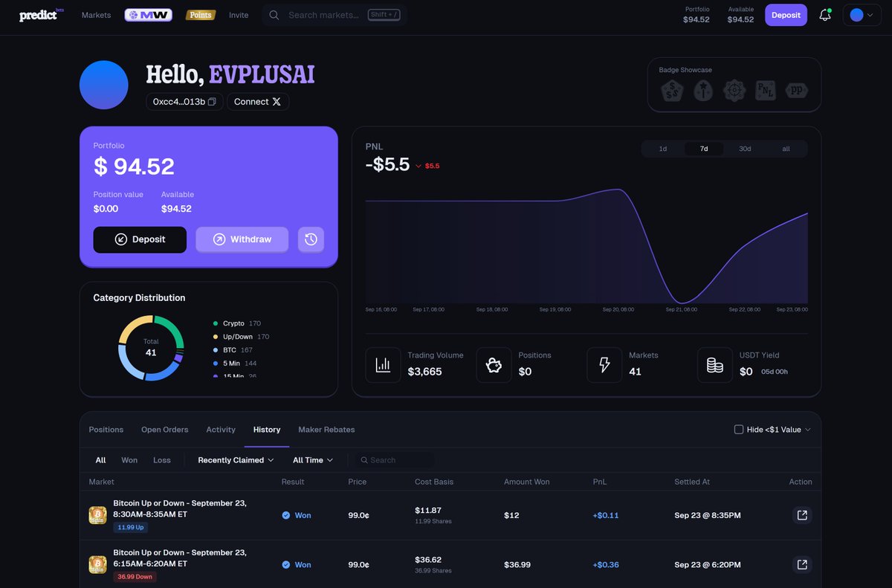Filter history by All results
This screenshot has width=892, height=588.
[x=100, y=460]
